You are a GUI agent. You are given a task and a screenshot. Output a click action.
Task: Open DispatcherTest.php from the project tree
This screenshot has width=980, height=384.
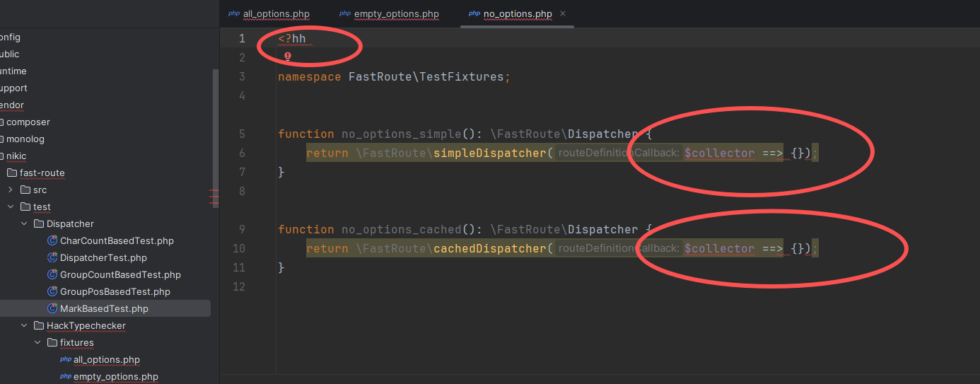click(x=103, y=258)
